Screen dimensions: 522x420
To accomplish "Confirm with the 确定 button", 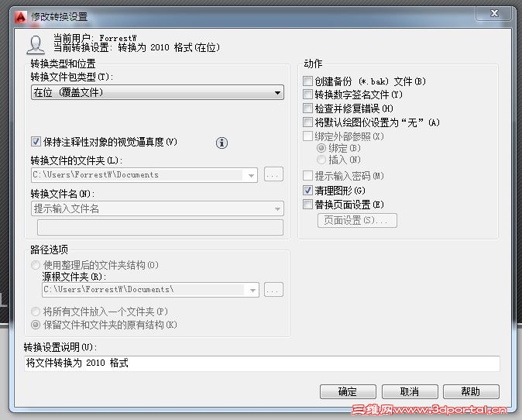I will tap(348, 391).
